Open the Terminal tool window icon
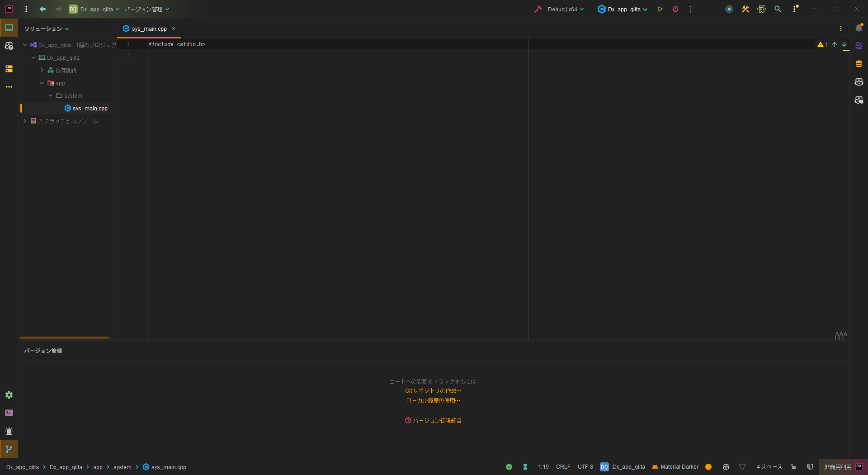 point(9,413)
